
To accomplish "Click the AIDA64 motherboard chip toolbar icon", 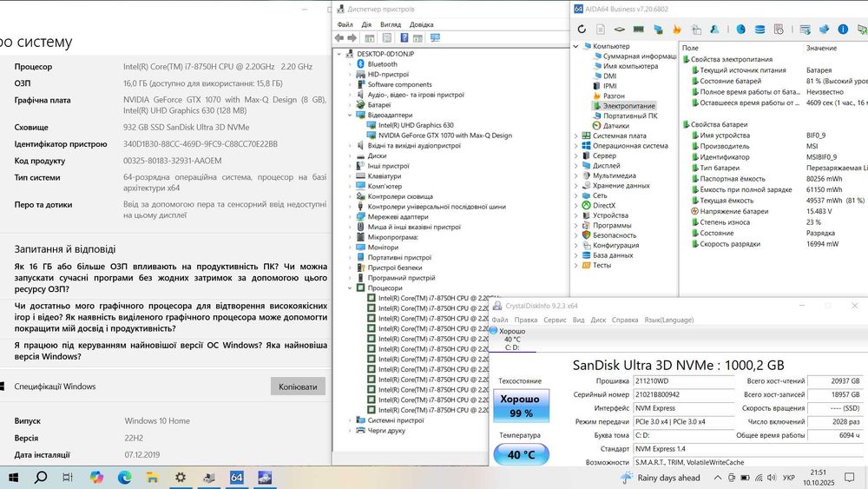I will 620,30.
